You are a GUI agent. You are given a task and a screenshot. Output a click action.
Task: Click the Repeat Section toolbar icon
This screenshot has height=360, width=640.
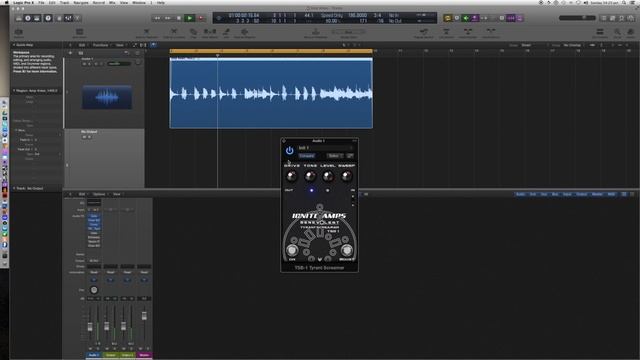[x=423, y=33]
